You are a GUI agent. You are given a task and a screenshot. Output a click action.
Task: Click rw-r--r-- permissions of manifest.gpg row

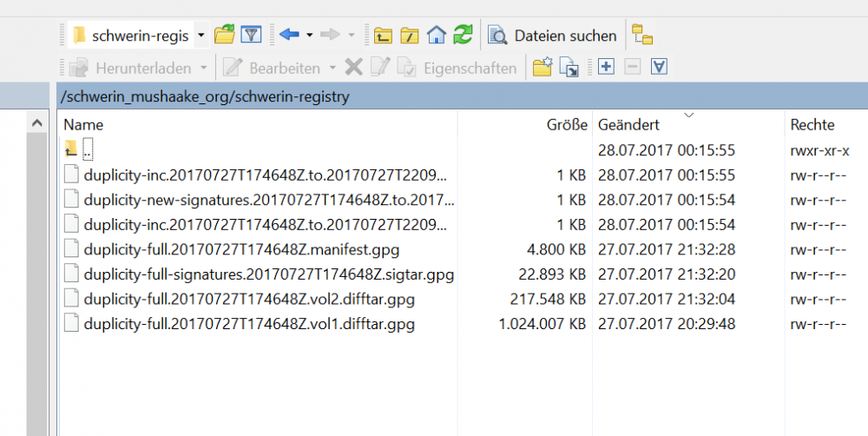coord(819,249)
